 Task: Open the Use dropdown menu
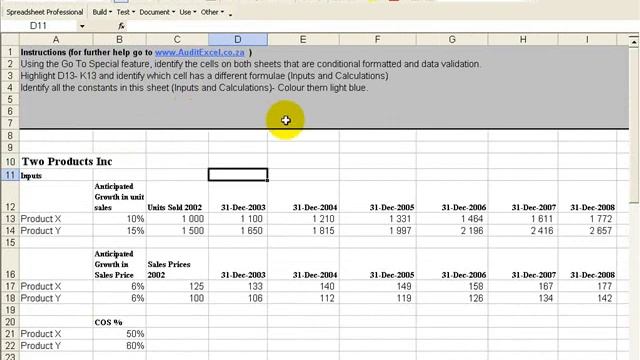pyautogui.click(x=188, y=12)
